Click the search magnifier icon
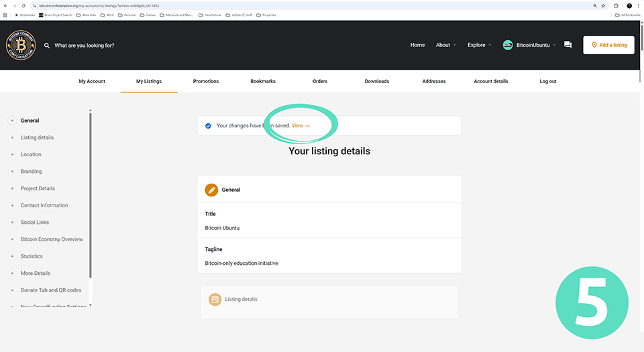This screenshot has width=644, height=352. (x=47, y=46)
